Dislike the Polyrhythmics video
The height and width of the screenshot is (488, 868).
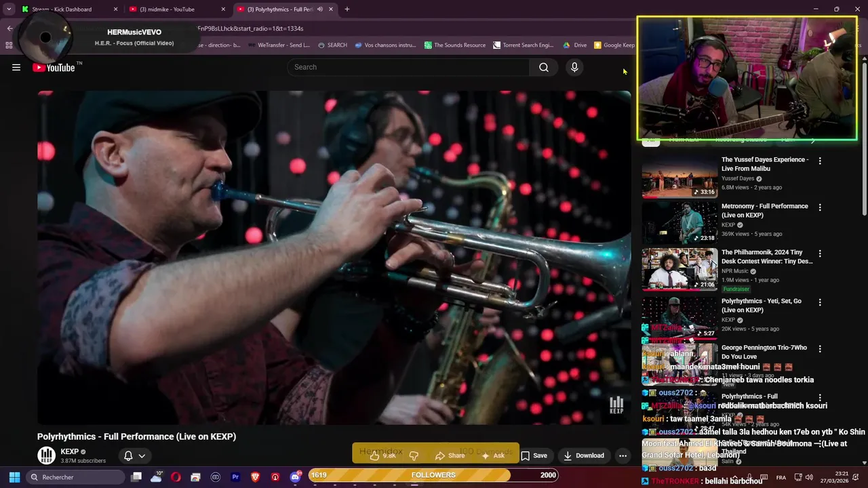point(414,455)
